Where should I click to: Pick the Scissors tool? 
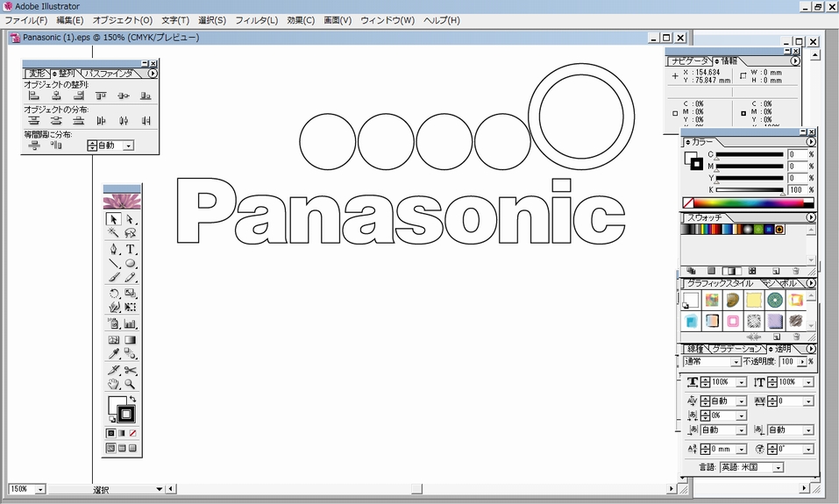[130, 370]
